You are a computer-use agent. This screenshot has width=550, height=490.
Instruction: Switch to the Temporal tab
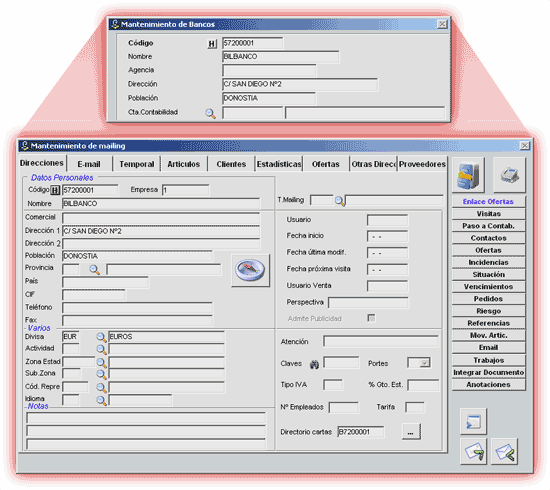(x=136, y=164)
